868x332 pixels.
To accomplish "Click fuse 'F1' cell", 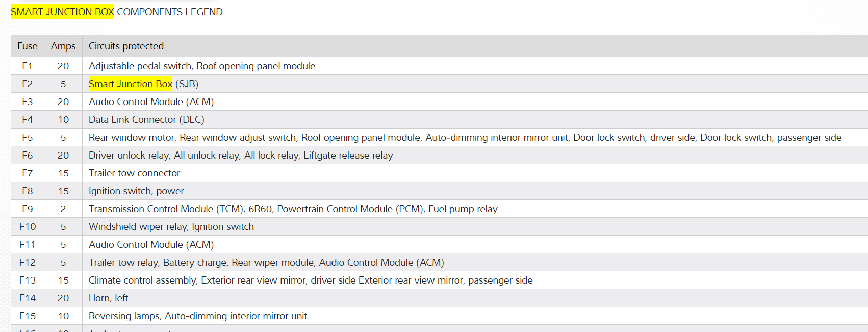I will tap(28, 66).
